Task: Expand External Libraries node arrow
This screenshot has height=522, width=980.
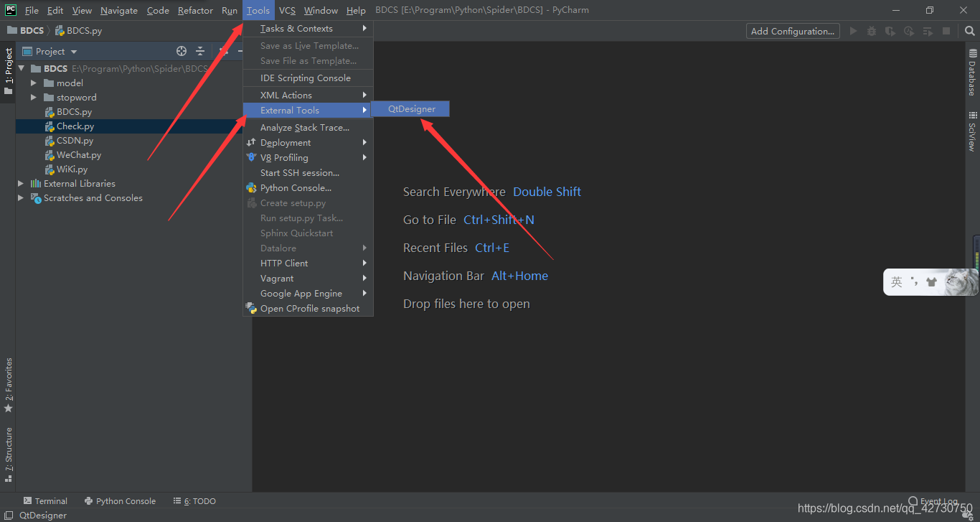Action: pos(21,184)
